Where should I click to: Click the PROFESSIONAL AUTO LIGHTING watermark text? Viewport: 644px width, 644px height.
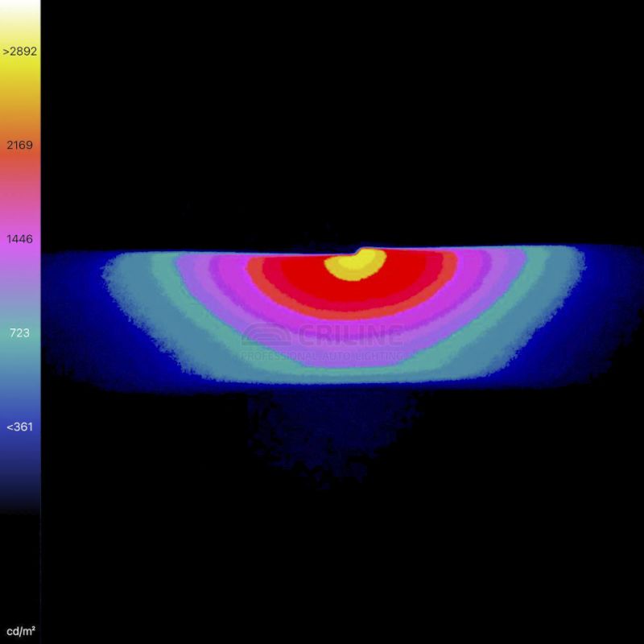(322, 355)
